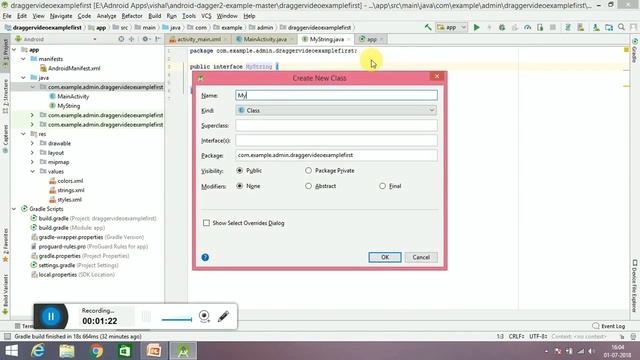Click the recorder volume slider

tap(176, 319)
